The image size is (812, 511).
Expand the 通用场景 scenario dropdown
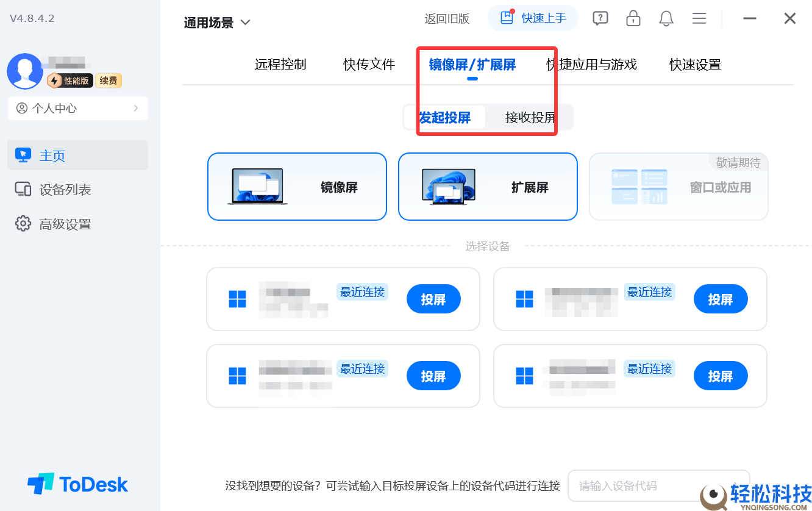coord(218,23)
